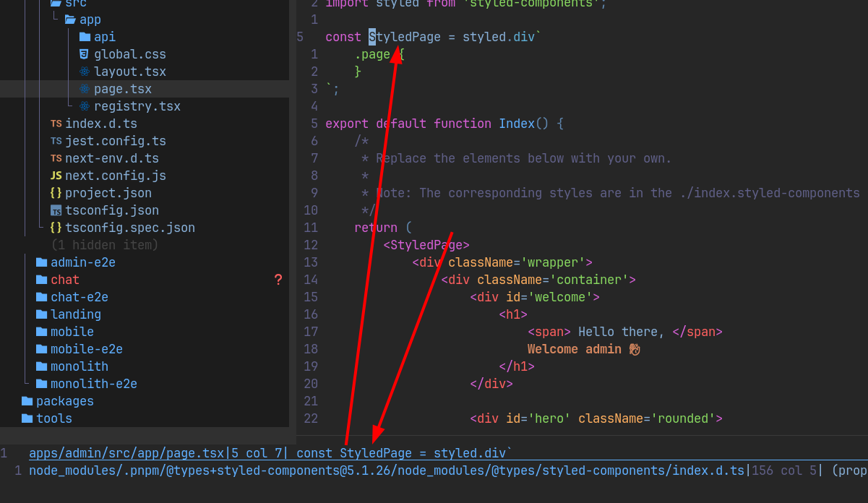The width and height of the screenshot is (868, 503).
Task: Expand the mobile folder
Action: pyautogui.click(x=72, y=332)
